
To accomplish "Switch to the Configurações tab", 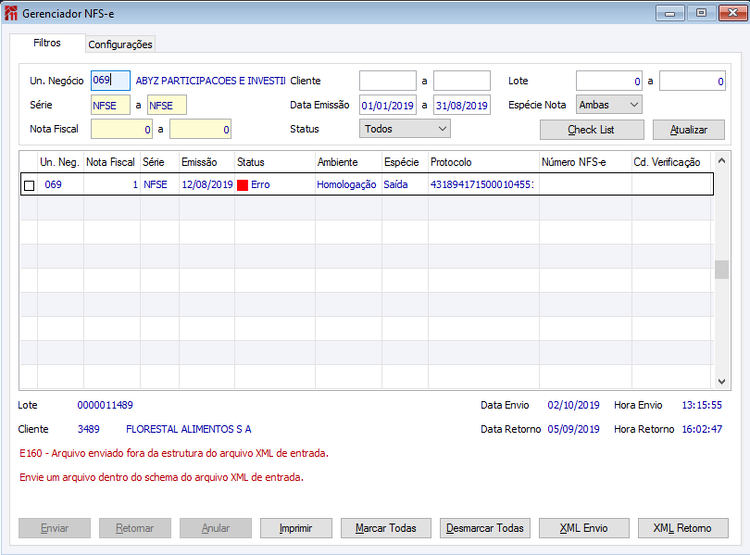I will click(120, 44).
